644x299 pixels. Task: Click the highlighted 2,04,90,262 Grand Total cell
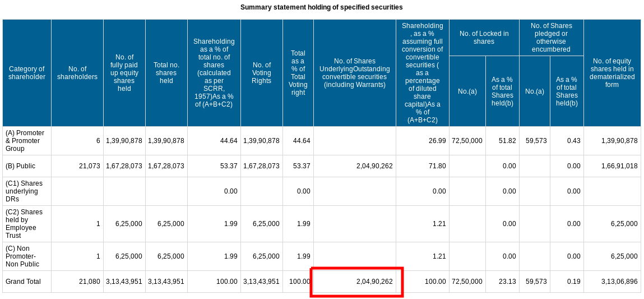pos(356,282)
